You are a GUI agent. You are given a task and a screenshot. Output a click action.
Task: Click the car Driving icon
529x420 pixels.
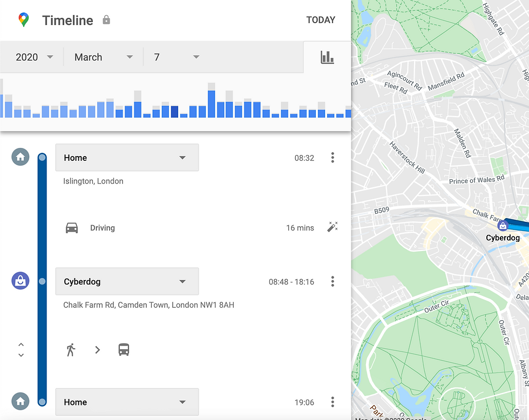71,228
